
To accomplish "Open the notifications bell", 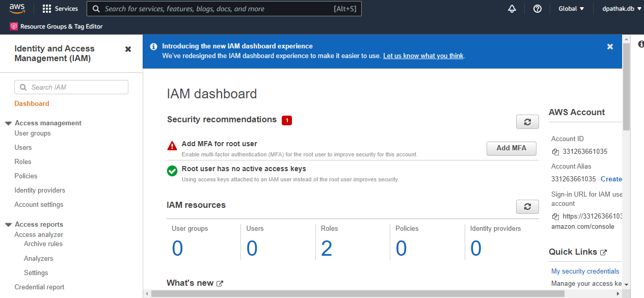I will (x=512, y=9).
